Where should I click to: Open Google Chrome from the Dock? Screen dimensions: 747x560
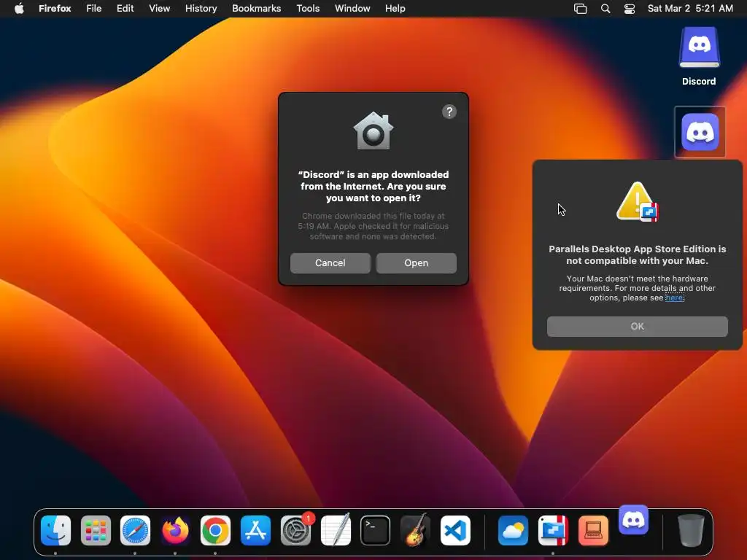tap(215, 530)
